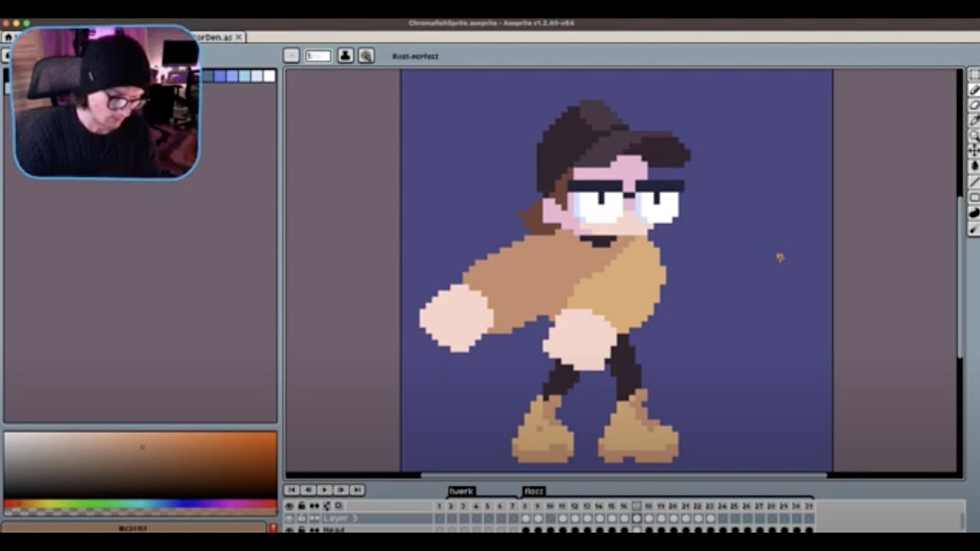
Task: Open the brush type selector
Action: click(291, 55)
